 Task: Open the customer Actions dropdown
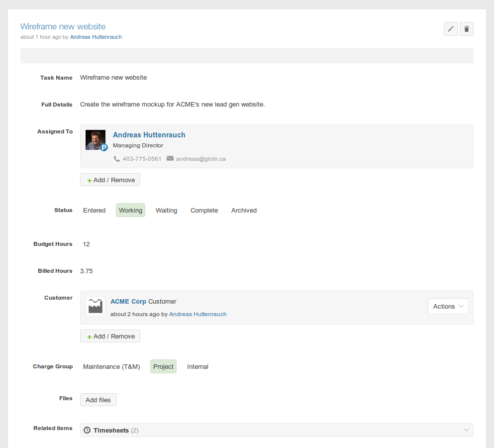point(448,307)
